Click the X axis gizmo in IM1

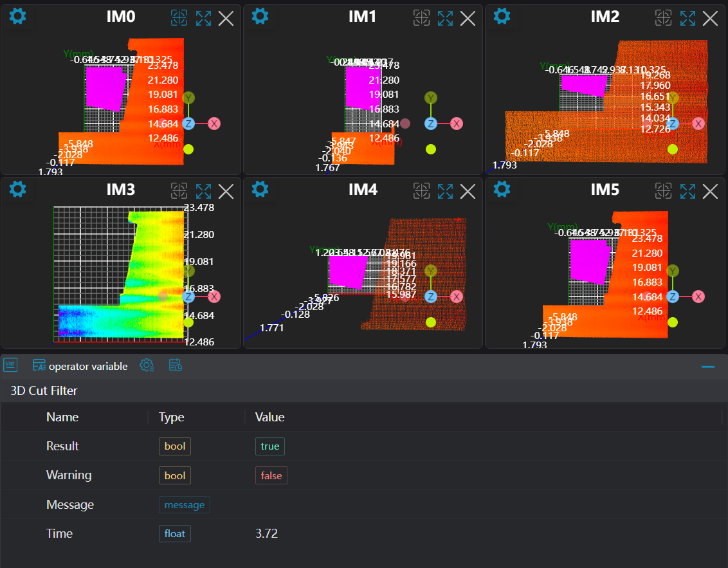[456, 124]
